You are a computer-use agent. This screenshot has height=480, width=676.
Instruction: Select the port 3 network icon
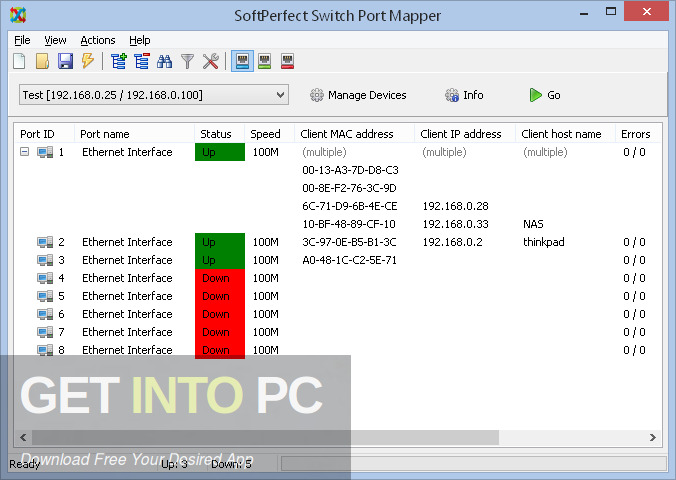(45, 260)
